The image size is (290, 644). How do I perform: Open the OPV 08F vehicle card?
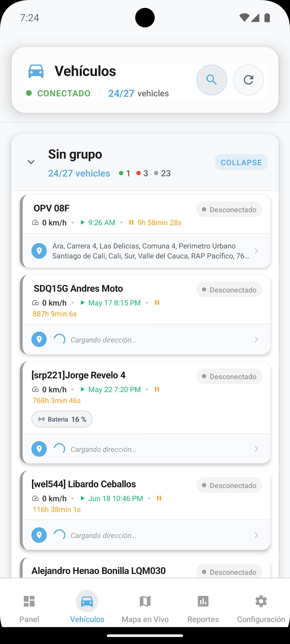145,231
